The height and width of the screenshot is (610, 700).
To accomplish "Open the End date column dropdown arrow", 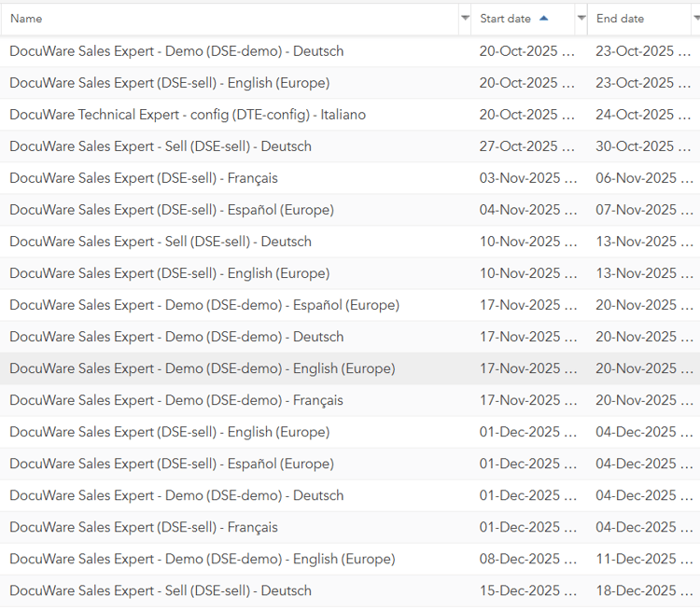I will click(695, 19).
